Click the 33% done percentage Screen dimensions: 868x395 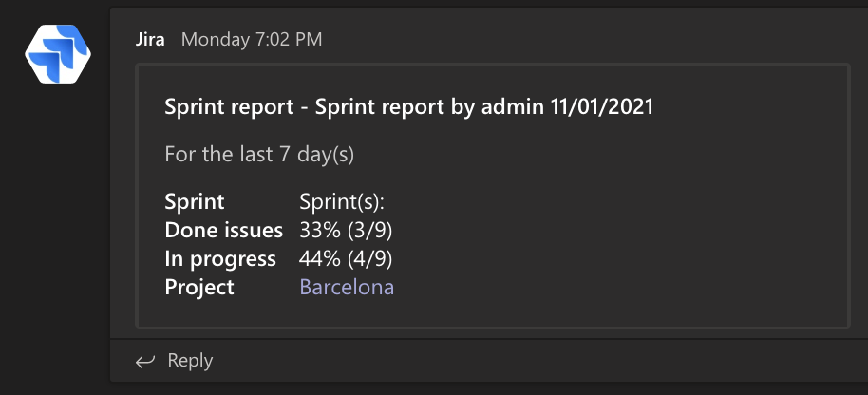click(x=319, y=230)
